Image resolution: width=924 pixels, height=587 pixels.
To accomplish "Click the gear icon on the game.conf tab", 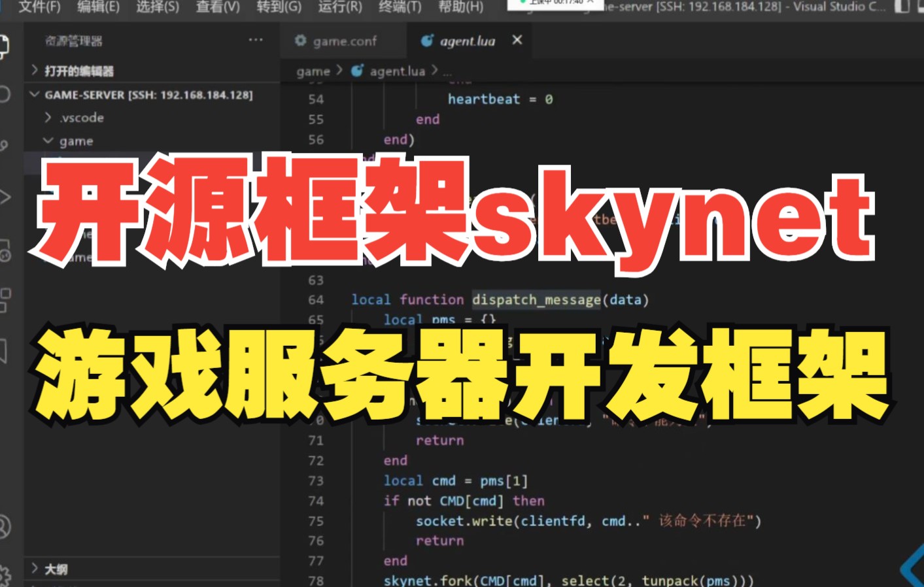I will coord(300,41).
